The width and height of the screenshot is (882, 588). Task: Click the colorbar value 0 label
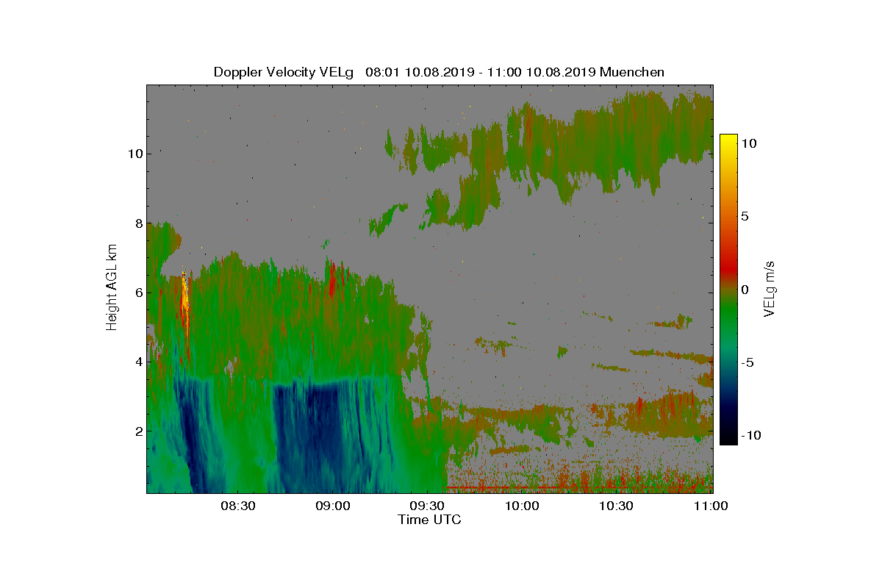pos(744,290)
